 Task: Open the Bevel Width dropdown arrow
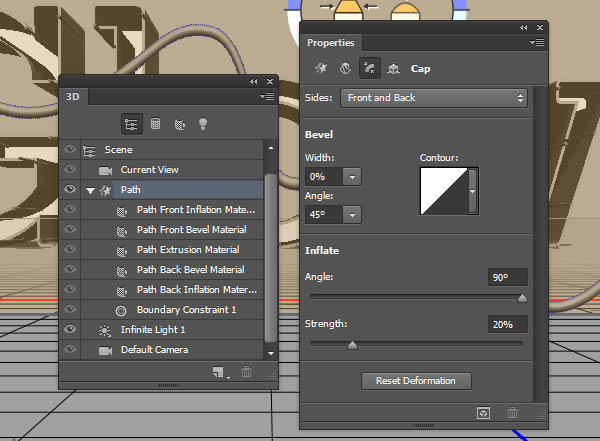tap(351, 176)
